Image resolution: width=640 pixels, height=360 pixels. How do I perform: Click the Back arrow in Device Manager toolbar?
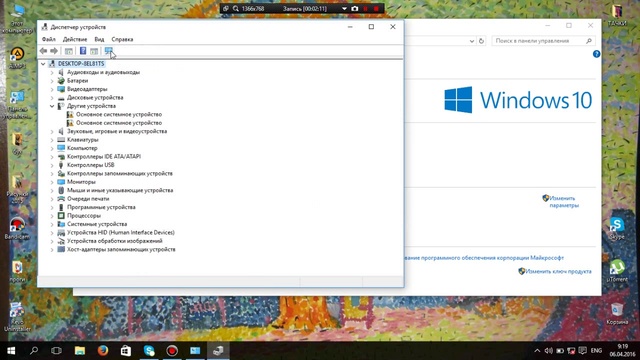(43, 51)
